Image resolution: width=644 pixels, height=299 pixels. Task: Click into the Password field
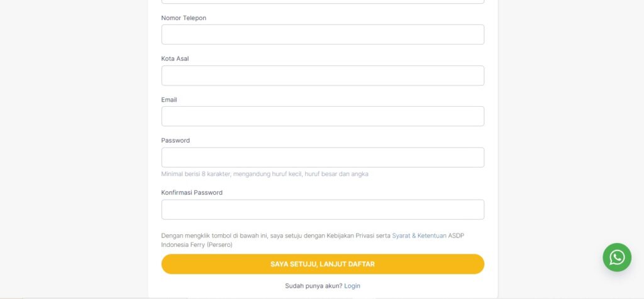coord(323,157)
